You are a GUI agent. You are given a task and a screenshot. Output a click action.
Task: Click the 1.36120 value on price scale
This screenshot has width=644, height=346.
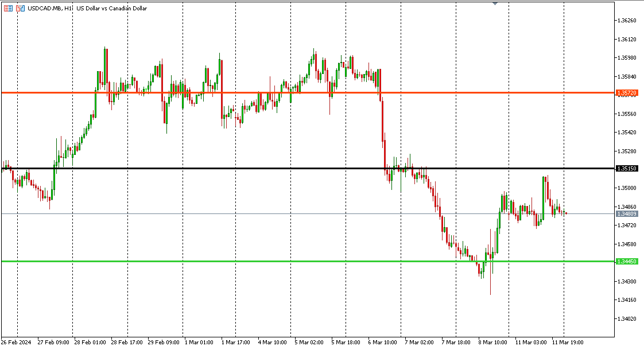(627, 40)
